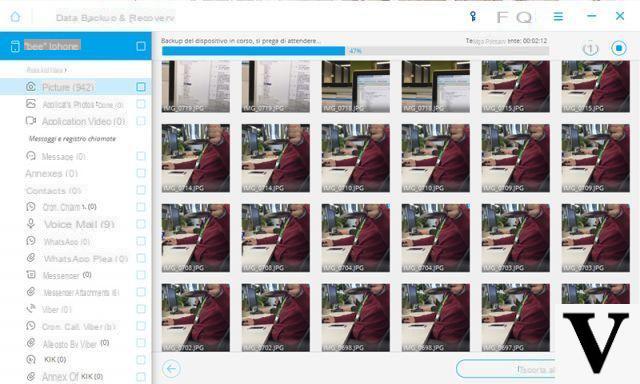
Task: Click the icon beside KIK (0)
Action: 31,360
